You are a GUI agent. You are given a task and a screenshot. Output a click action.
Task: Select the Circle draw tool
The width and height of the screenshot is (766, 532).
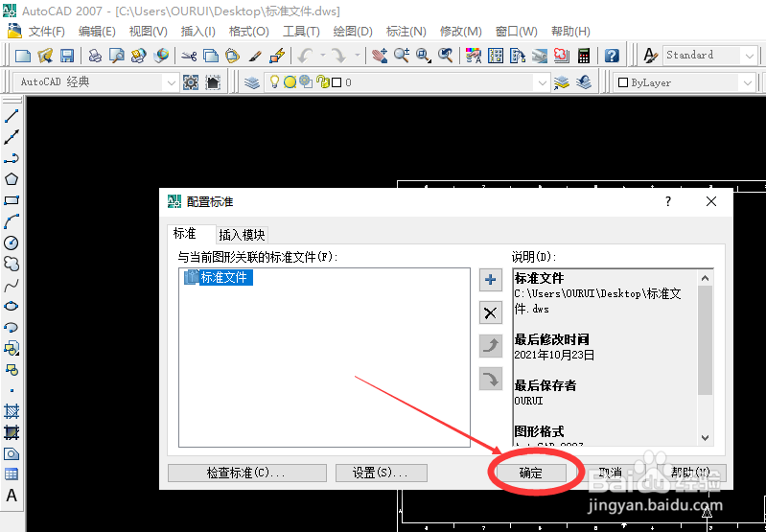[12, 243]
